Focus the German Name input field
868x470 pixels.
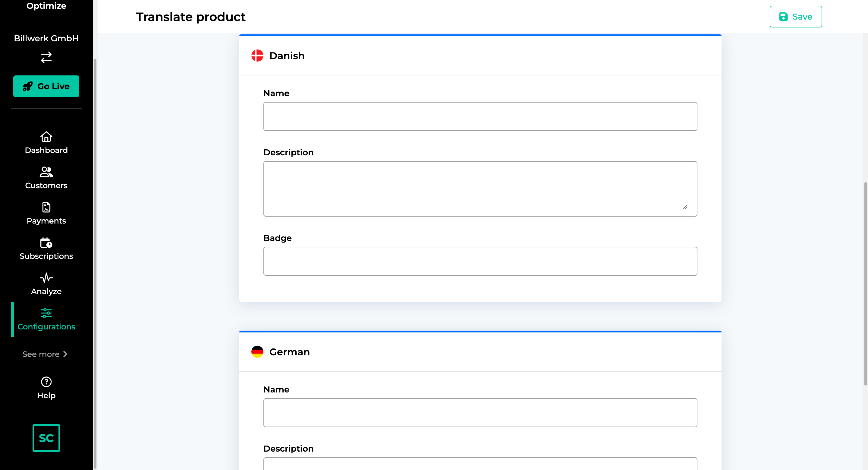coord(480,413)
